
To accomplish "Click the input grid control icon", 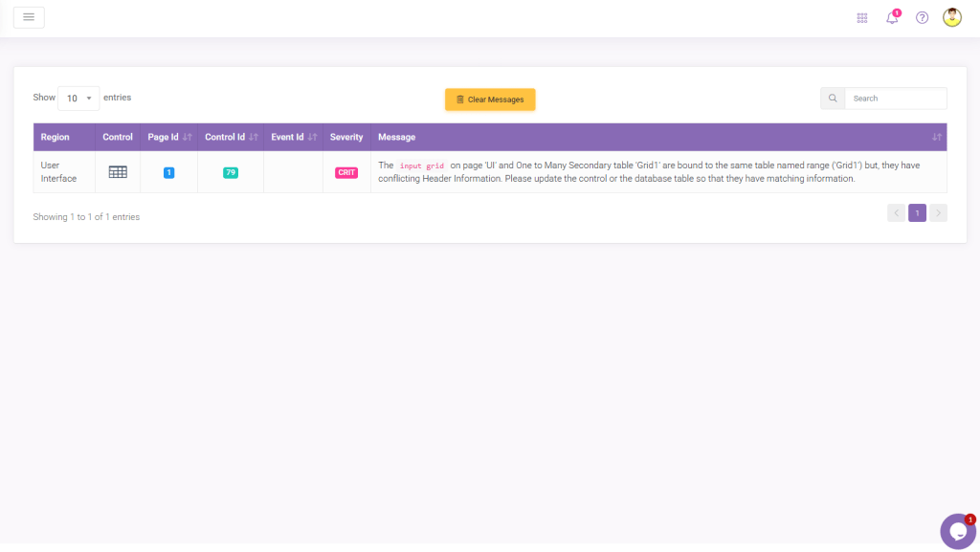I will click(118, 172).
